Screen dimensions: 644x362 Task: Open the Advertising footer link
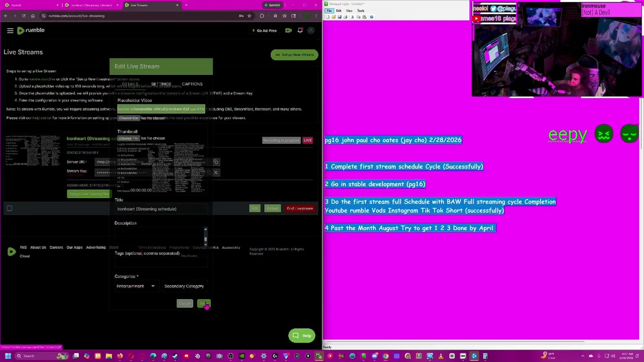[x=96, y=247]
